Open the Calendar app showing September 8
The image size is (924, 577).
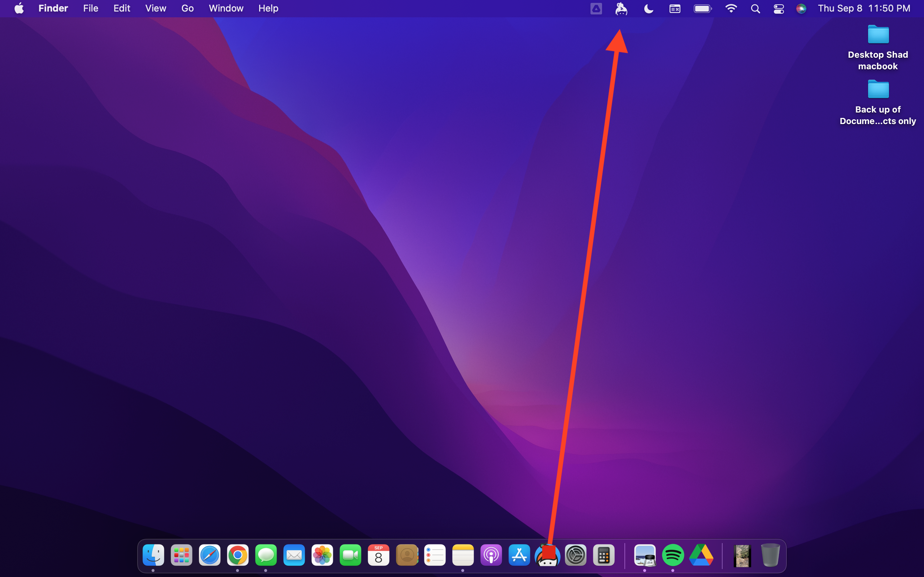point(378,555)
